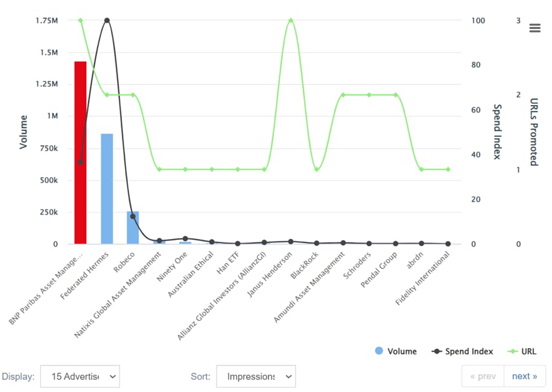The width and height of the screenshot is (552, 392).
Task: Open the Display 15 Advertisers dropdown
Action: 80,376
